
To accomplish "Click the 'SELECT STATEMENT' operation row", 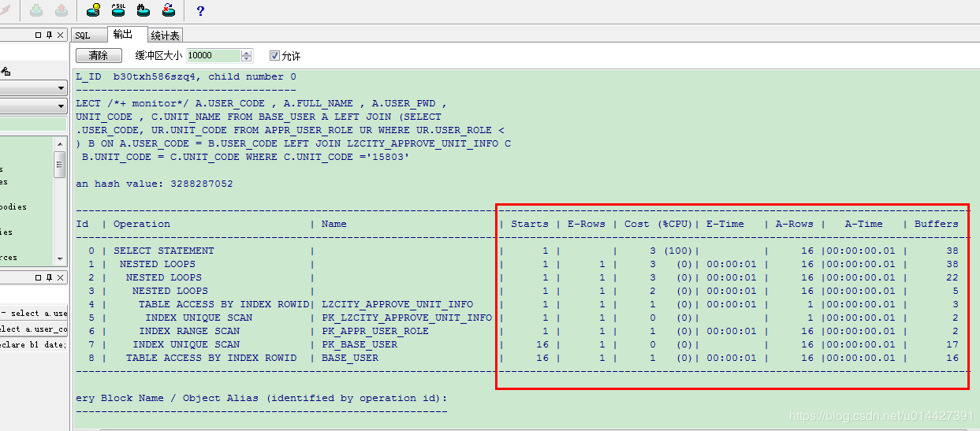I will pos(164,251).
